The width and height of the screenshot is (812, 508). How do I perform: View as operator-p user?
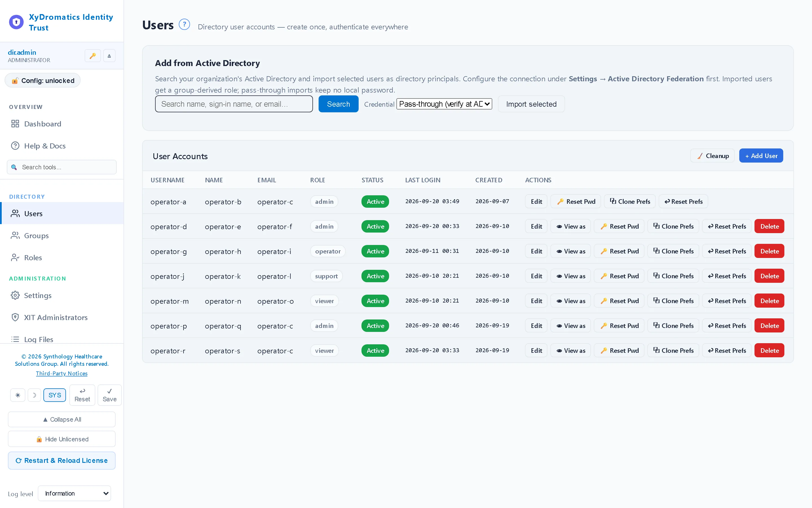point(570,326)
